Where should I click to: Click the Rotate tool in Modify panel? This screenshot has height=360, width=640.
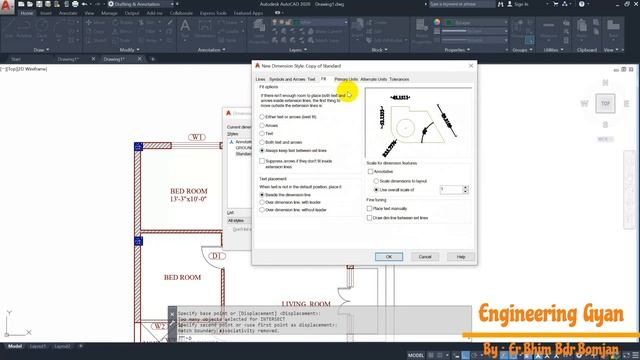(x=122, y=22)
